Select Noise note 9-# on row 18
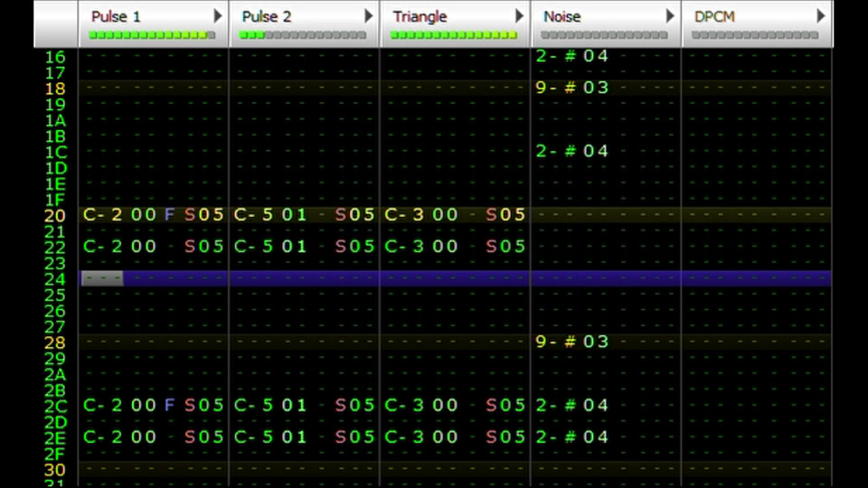868x488 pixels. (556, 88)
